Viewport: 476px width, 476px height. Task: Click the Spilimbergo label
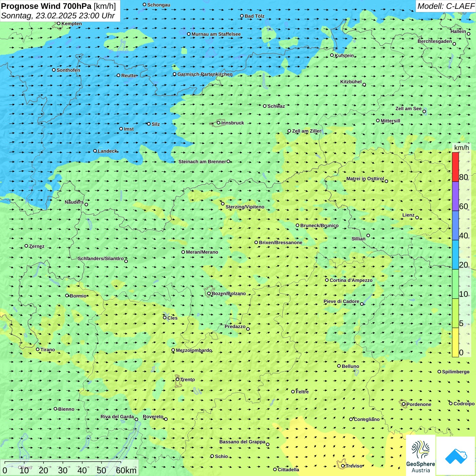[456, 372]
